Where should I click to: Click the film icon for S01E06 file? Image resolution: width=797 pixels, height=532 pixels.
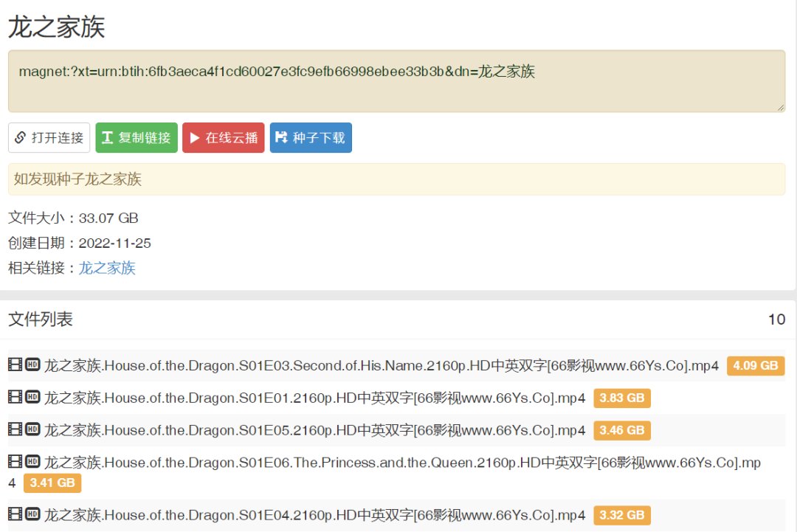point(15,461)
